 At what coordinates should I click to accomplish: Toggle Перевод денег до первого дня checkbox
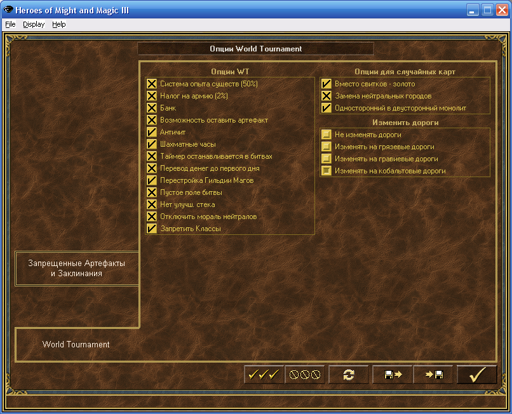pos(152,168)
